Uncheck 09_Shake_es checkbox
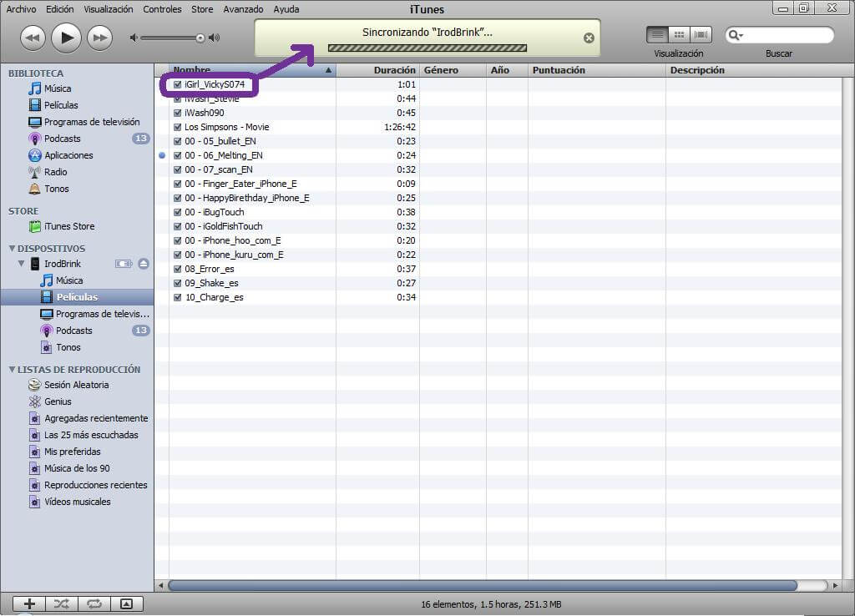The height and width of the screenshot is (616, 855). pos(177,283)
